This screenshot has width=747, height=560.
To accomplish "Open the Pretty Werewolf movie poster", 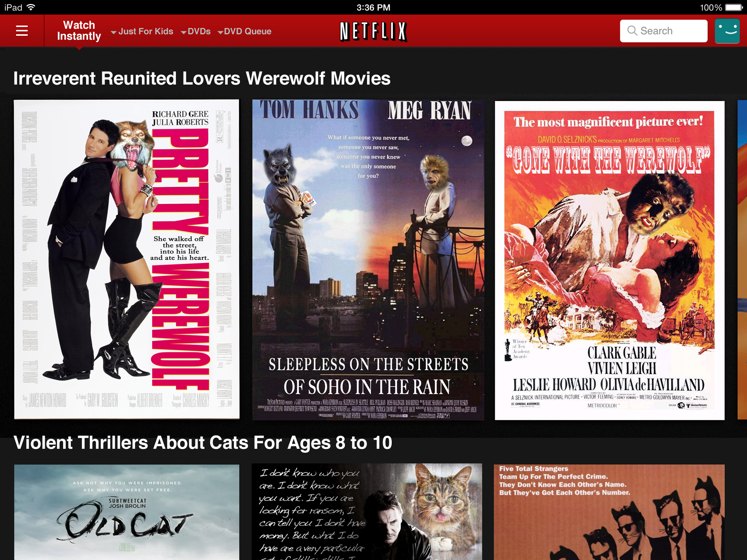I will [127, 259].
